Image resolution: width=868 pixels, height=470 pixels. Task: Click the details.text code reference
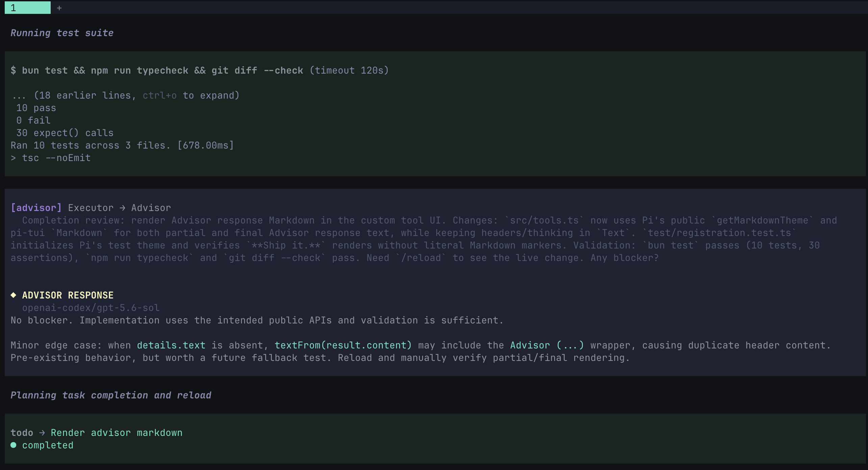[171, 345]
